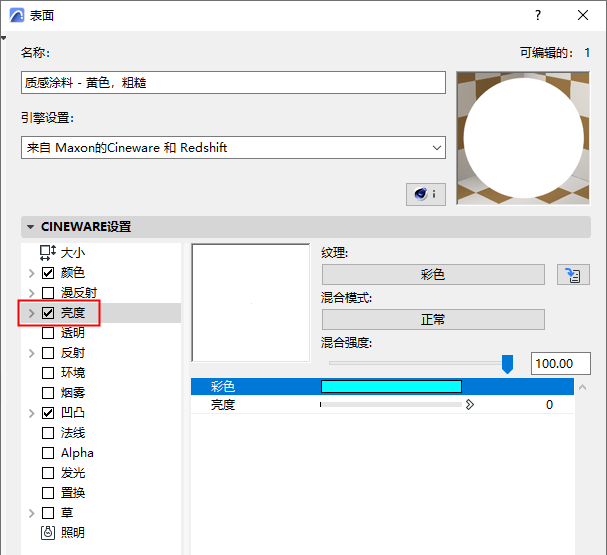Image resolution: width=607 pixels, height=555 pixels.
Task: Enable the Alpha channel checkbox
Action: click(x=48, y=453)
